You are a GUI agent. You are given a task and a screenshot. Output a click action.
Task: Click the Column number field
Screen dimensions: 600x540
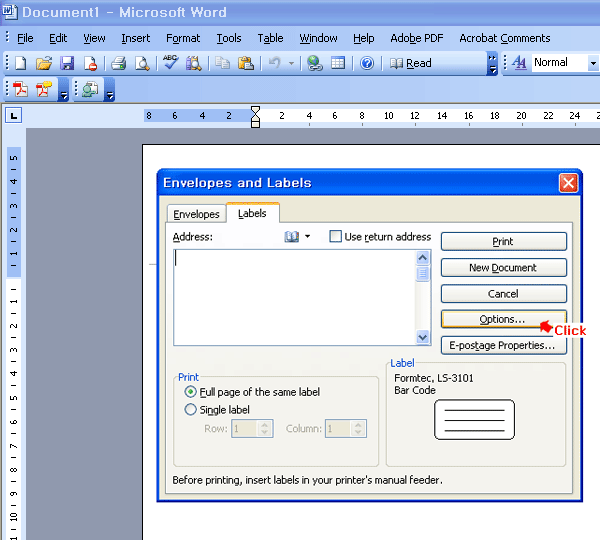click(x=338, y=429)
